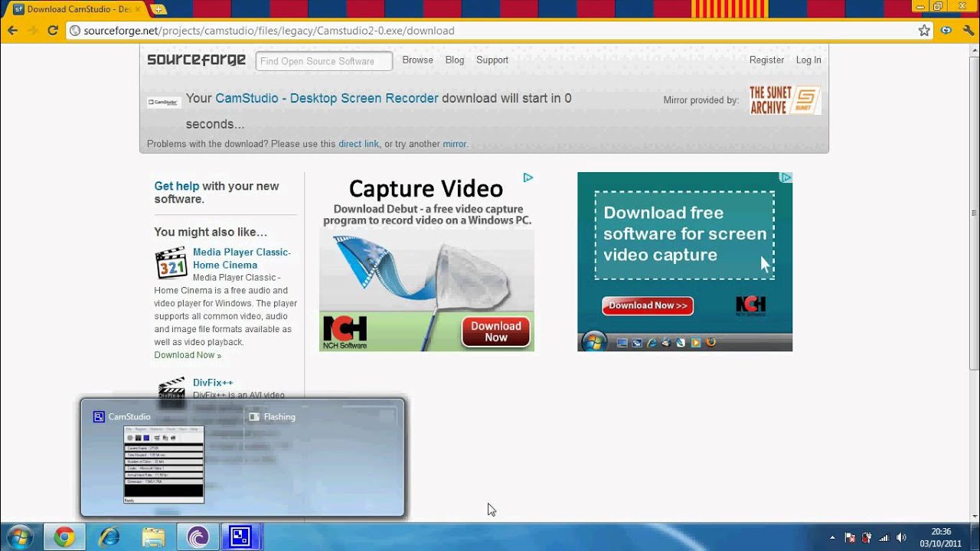Open the Support menu item

492,60
